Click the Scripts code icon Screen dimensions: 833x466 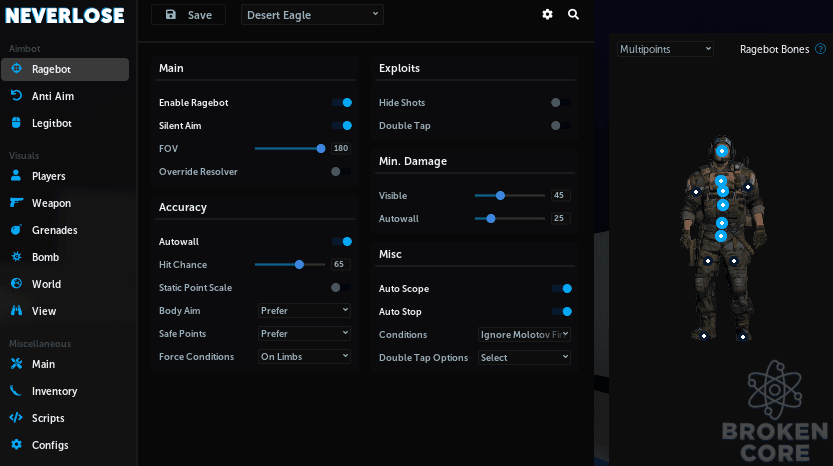pyautogui.click(x=16, y=418)
